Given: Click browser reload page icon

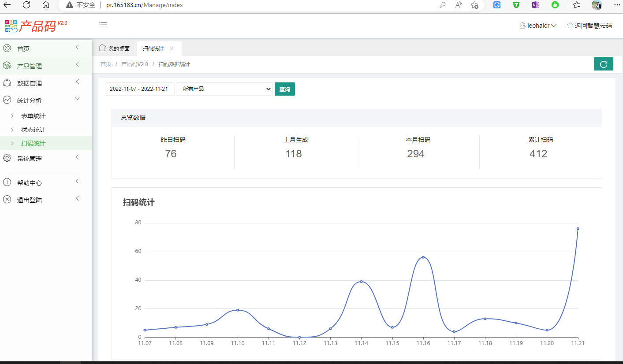Looking at the screenshot, I should [26, 5].
